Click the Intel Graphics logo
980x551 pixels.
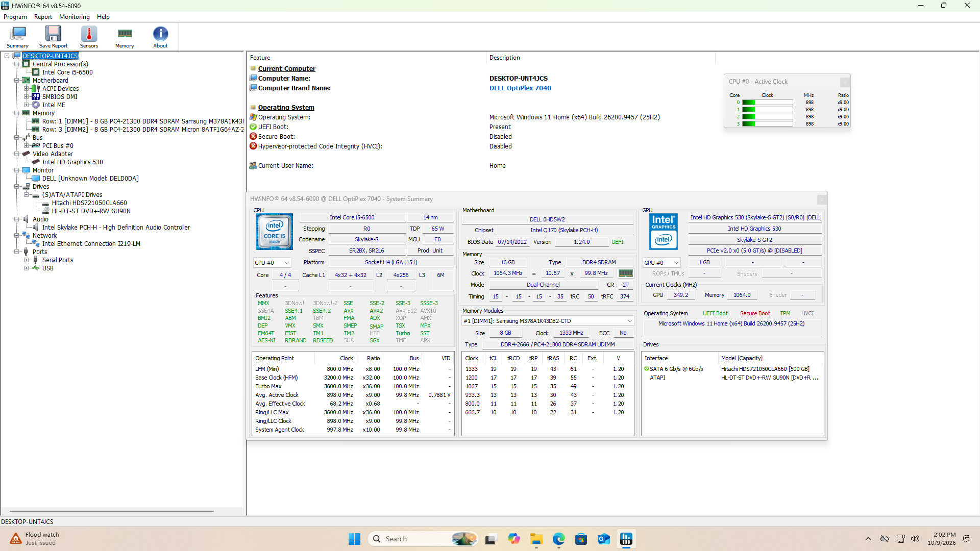click(x=664, y=232)
